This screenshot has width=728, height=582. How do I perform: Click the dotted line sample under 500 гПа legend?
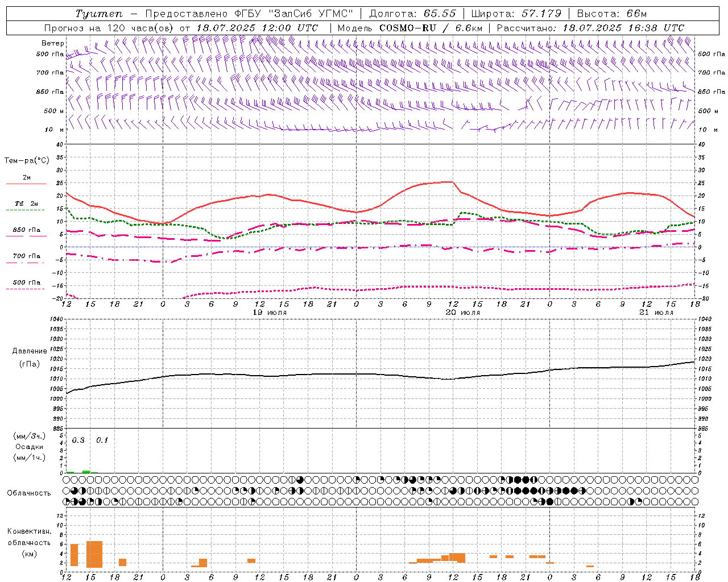pyautogui.click(x=26, y=289)
